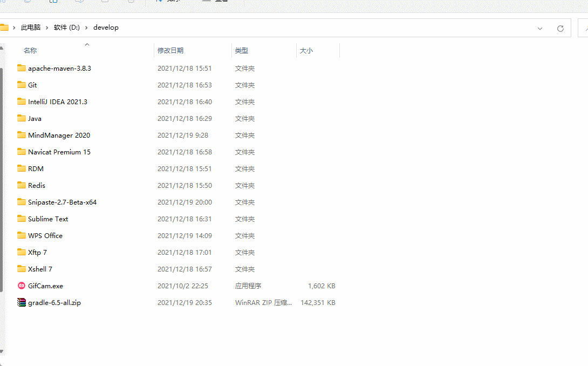Click the date 2021/12/19 9:28
588x366 pixels.
point(183,135)
